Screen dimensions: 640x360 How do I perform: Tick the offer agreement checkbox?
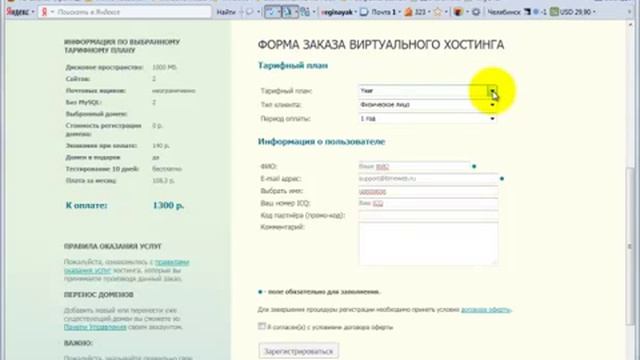(x=262, y=326)
